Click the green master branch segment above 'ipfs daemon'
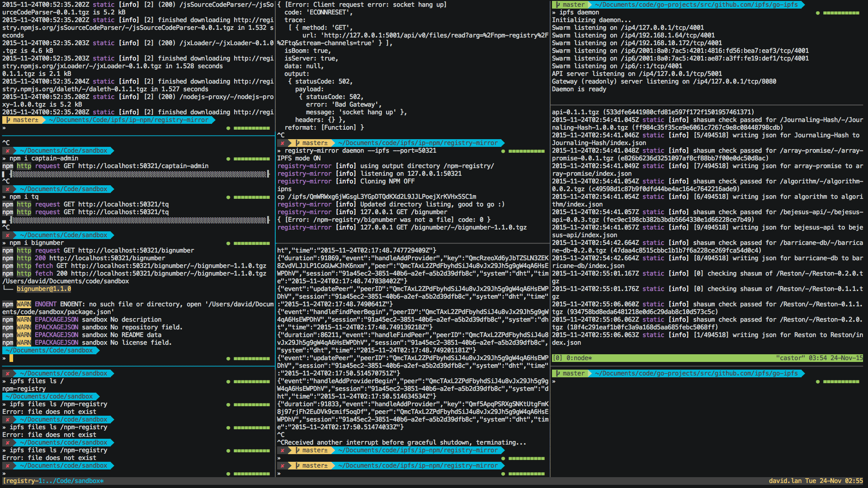Screen dimensions: 868x488 pos(570,5)
